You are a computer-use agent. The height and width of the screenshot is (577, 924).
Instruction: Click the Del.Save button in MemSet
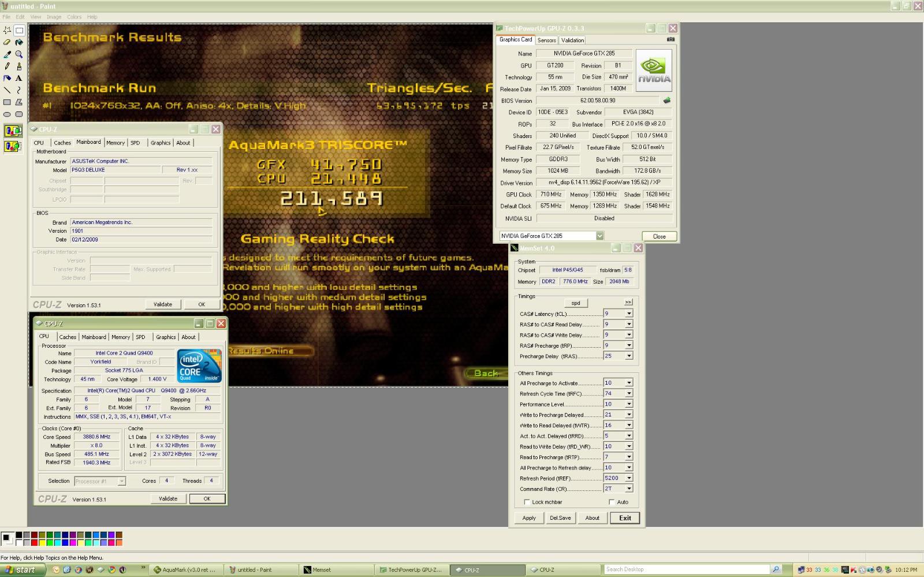pos(560,518)
